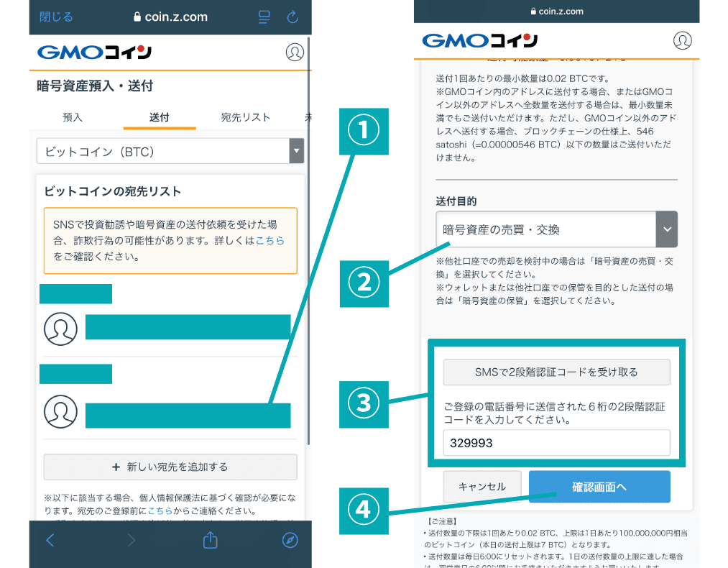Image resolution: width=728 pixels, height=568 pixels.
Task: Open the reader view icon in address bar
Action: [x=264, y=17]
